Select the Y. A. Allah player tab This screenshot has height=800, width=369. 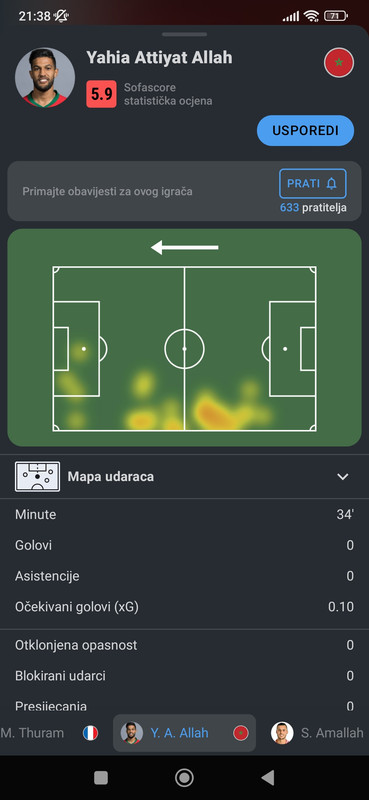pos(184,733)
